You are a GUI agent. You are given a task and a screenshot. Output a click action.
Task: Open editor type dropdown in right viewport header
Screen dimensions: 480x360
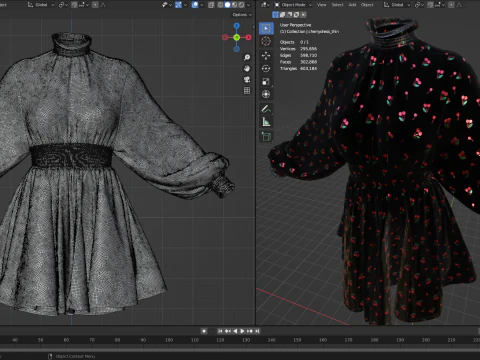click(x=265, y=5)
